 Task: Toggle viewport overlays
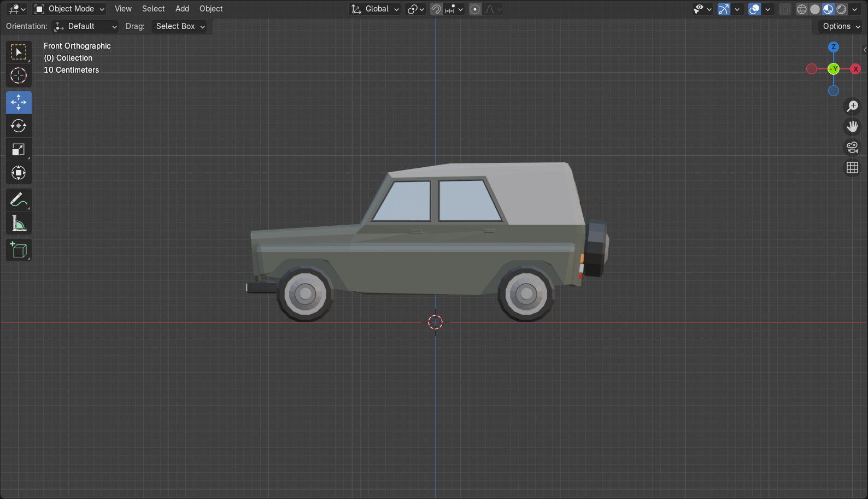click(754, 9)
